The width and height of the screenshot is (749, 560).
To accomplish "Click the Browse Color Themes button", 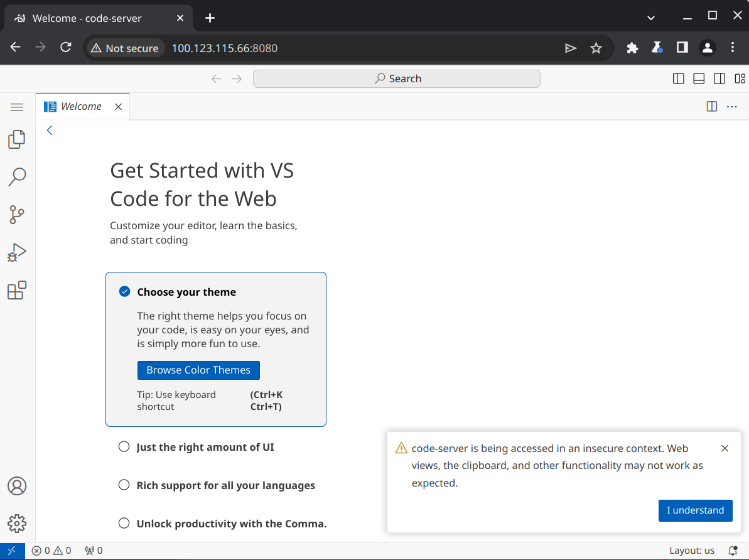I will 198,370.
